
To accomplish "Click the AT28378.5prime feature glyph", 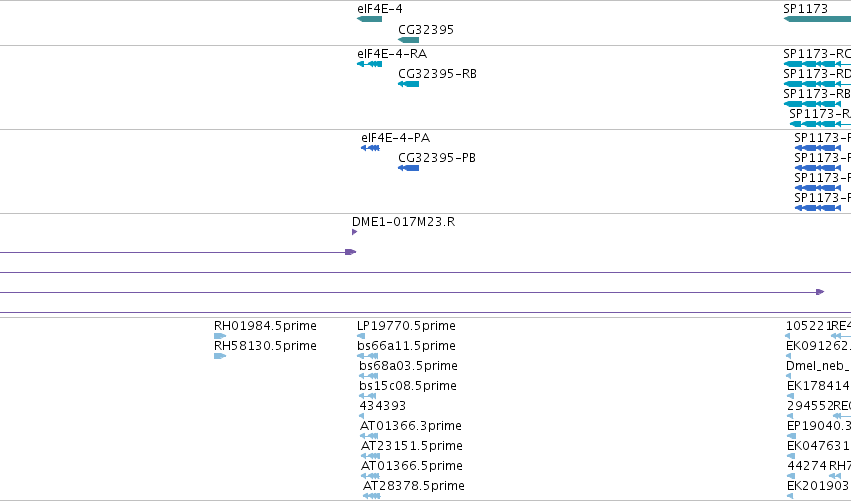I will coord(372,496).
